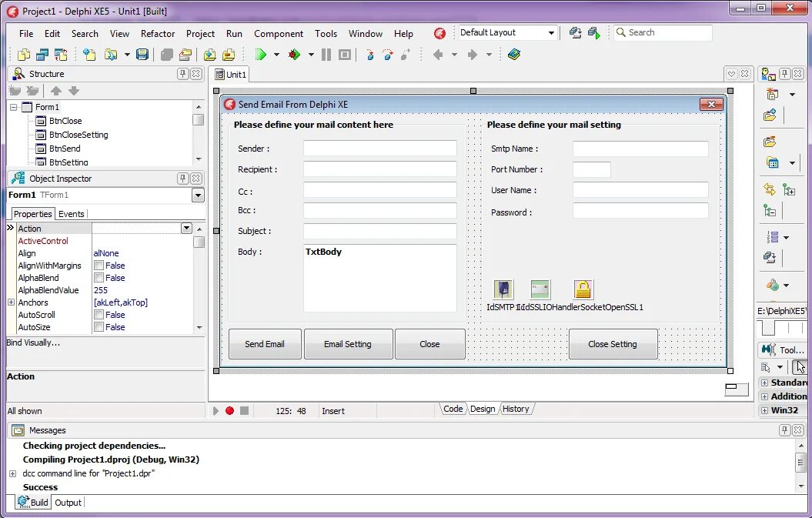812x518 pixels.
Task: Click the Send Email button
Action: click(265, 344)
